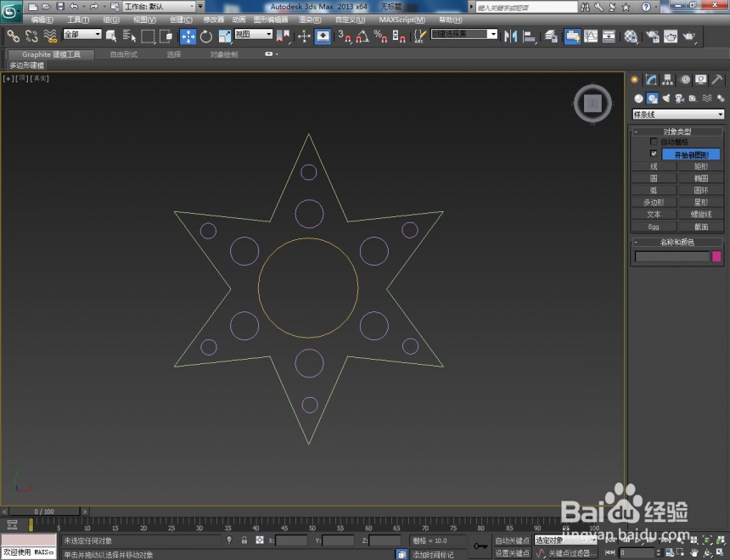The image size is (730, 560).
Task: Open Hierarchy command panel tab
Action: (668, 80)
